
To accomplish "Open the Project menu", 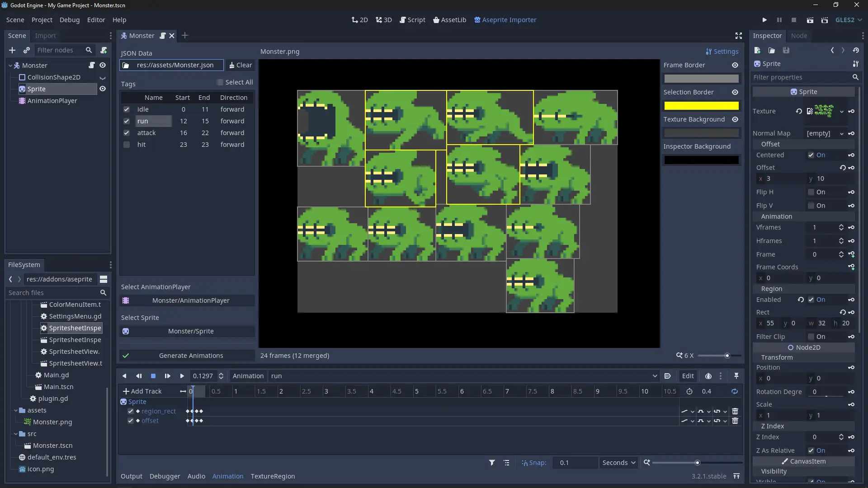I will pos(42,20).
